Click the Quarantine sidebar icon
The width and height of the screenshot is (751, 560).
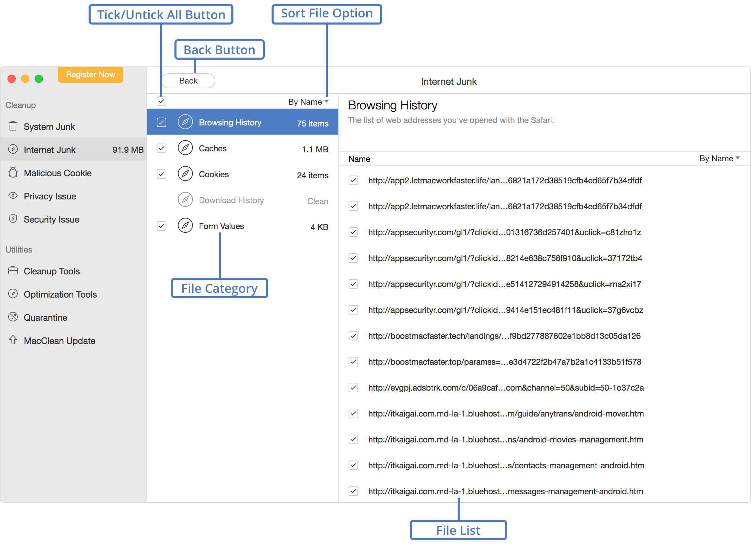pyautogui.click(x=14, y=317)
